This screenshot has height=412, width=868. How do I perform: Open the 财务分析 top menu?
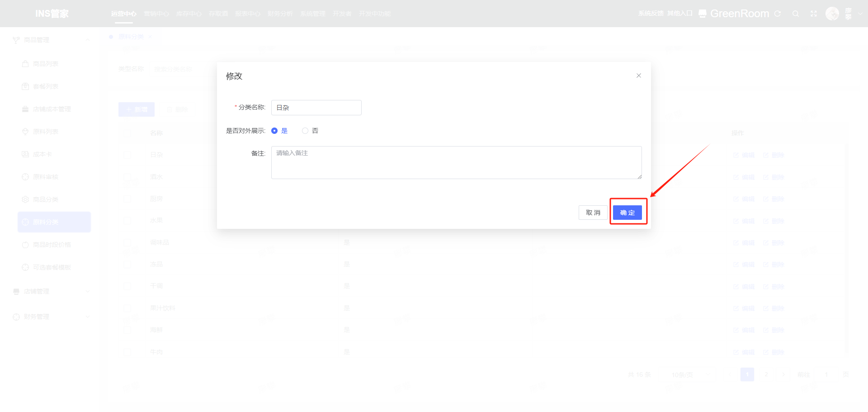280,14
